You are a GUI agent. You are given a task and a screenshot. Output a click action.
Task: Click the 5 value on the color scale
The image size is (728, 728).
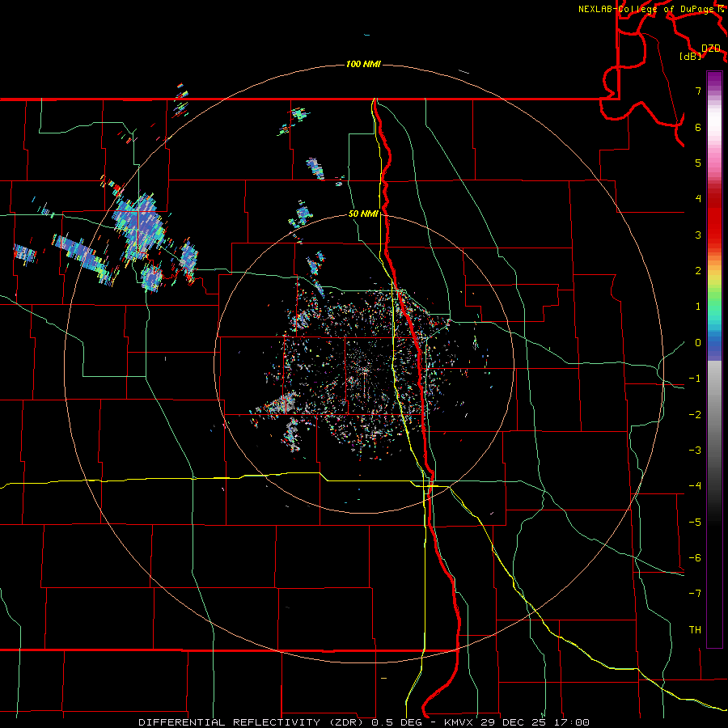coord(698,163)
